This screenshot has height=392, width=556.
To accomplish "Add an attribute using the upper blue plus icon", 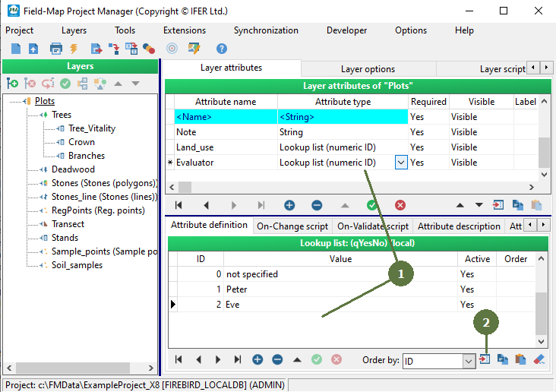I will pos(289,205).
